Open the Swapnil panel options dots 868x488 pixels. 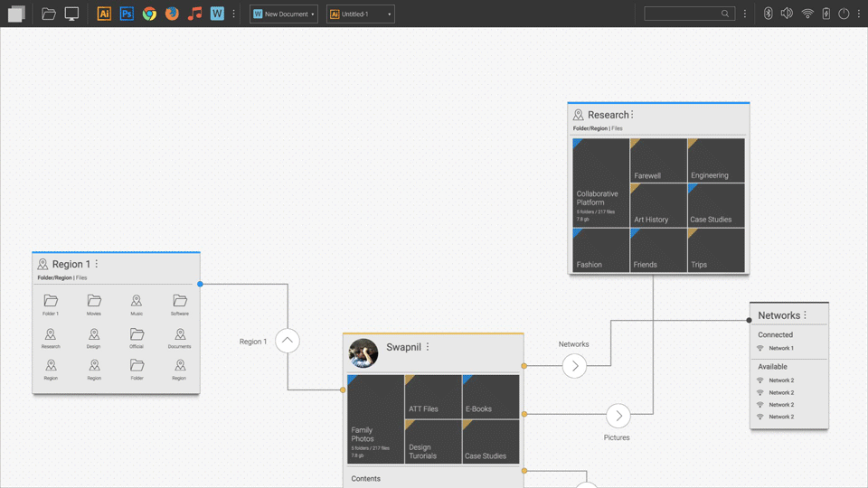click(428, 347)
